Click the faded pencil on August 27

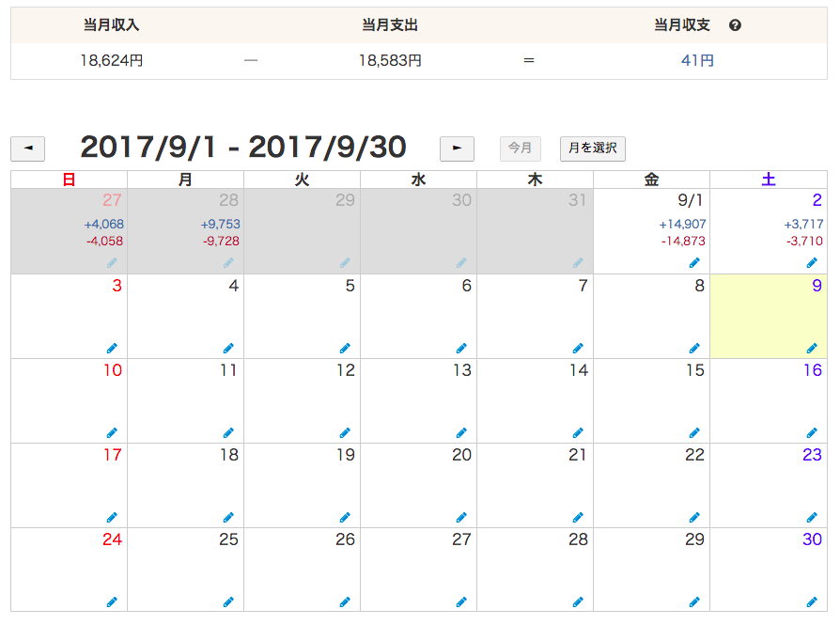pyautogui.click(x=112, y=262)
